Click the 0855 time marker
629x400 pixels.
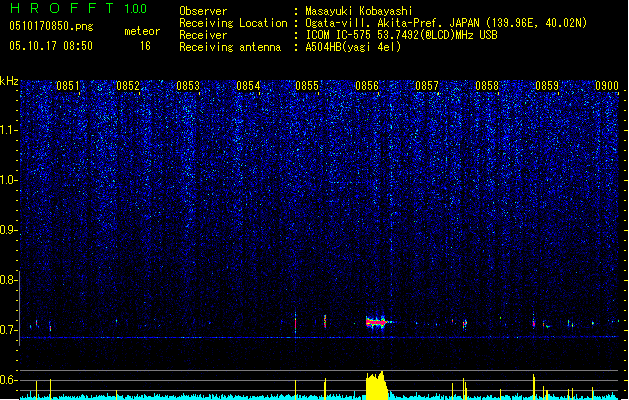pyautogui.click(x=307, y=86)
